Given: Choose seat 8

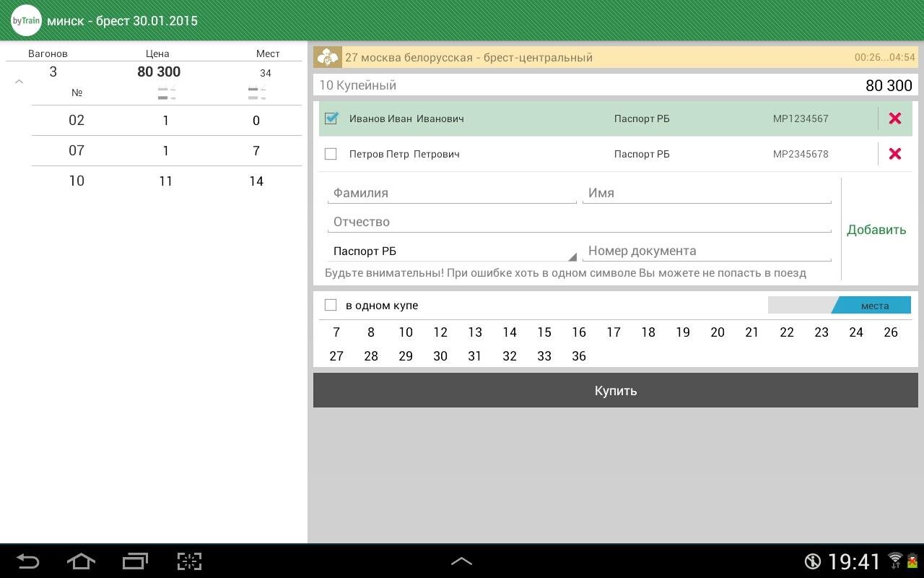Looking at the screenshot, I should tap(371, 332).
